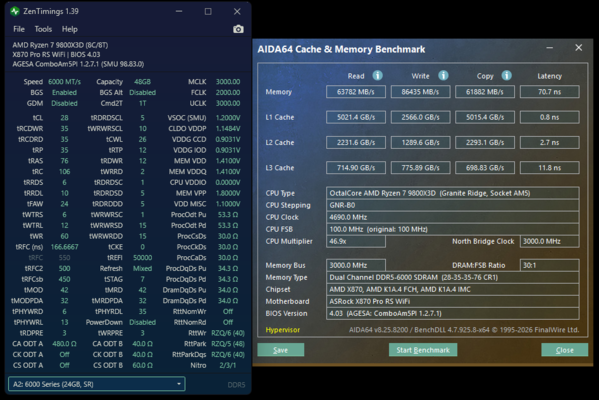Viewport: 599px width, 400px height.
Task: Close the AIDA64 benchmark window
Action: (578, 48)
